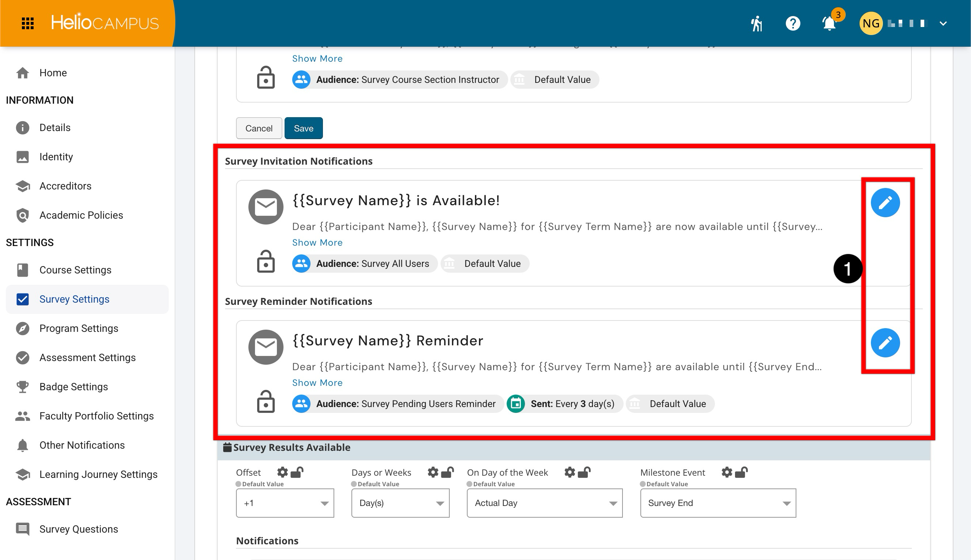Click the Cancel button
971x560 pixels.
pos(259,128)
